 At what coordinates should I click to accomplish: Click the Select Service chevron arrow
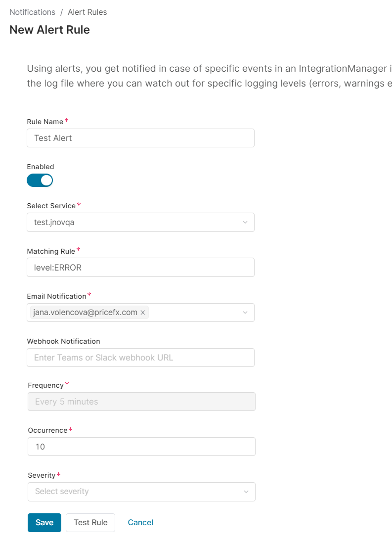coord(245,223)
